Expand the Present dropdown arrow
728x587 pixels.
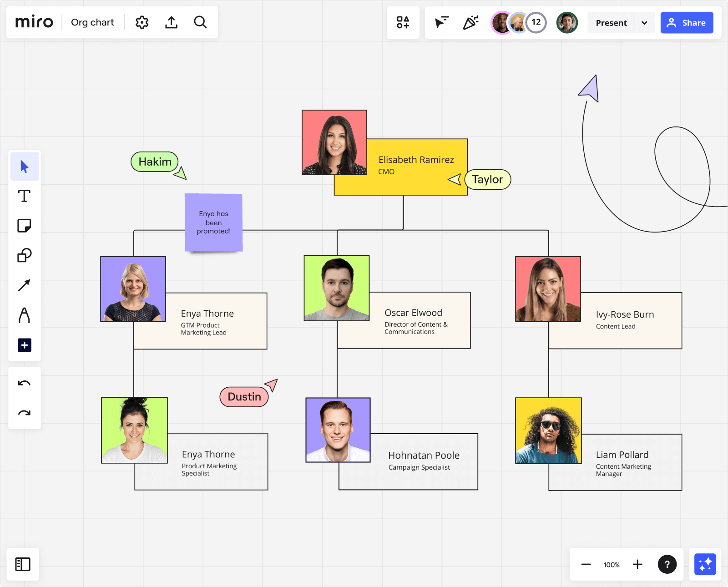tap(644, 23)
